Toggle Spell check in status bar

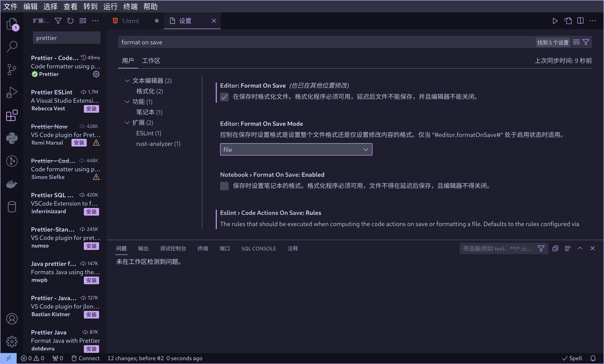(572, 358)
